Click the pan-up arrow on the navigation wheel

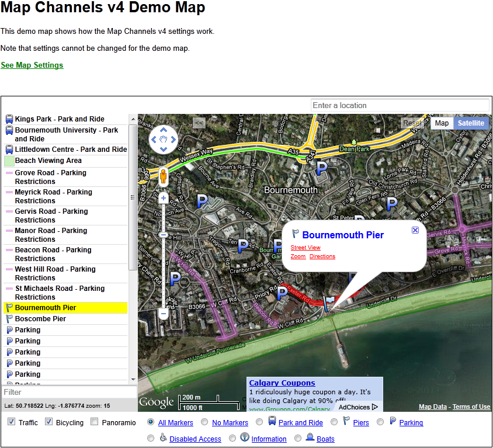(163, 131)
